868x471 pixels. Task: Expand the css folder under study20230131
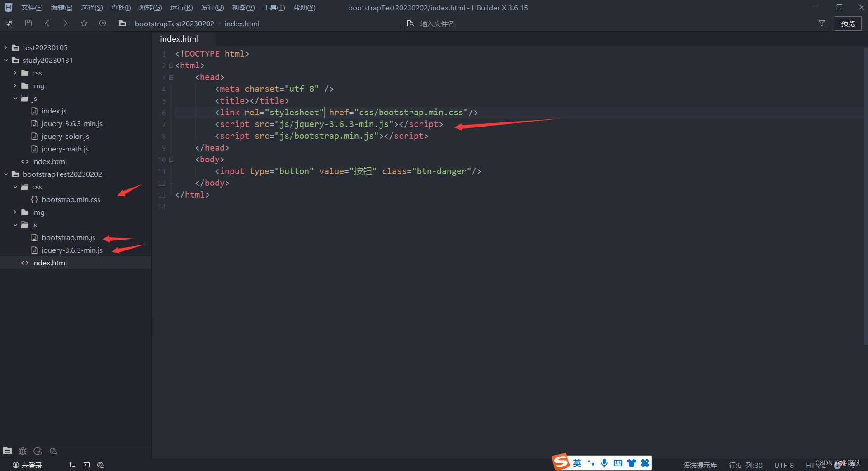coord(15,73)
